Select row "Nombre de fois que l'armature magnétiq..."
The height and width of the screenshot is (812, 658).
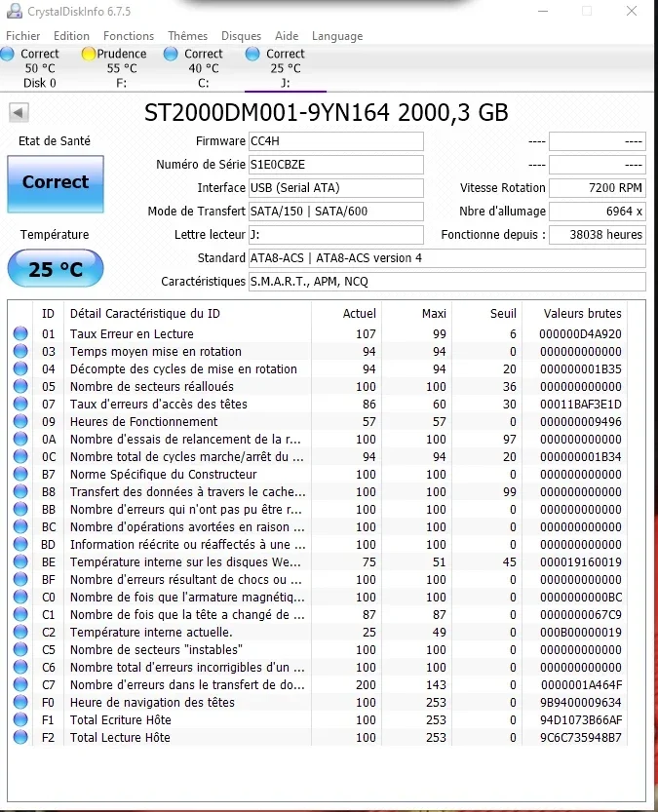(x=318, y=598)
